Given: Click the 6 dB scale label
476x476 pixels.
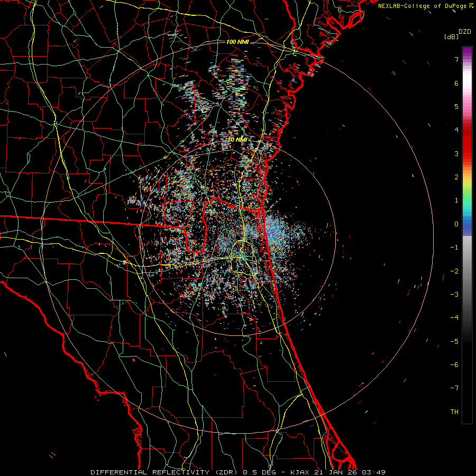Looking at the screenshot, I should [456, 83].
